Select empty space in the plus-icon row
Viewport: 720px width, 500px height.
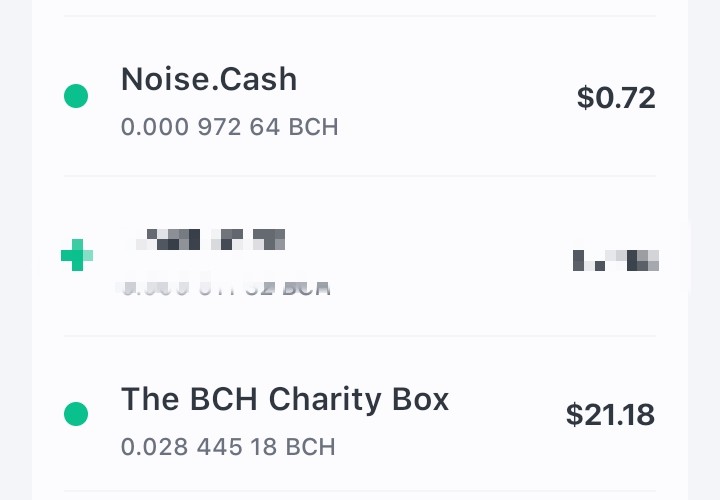point(427,257)
